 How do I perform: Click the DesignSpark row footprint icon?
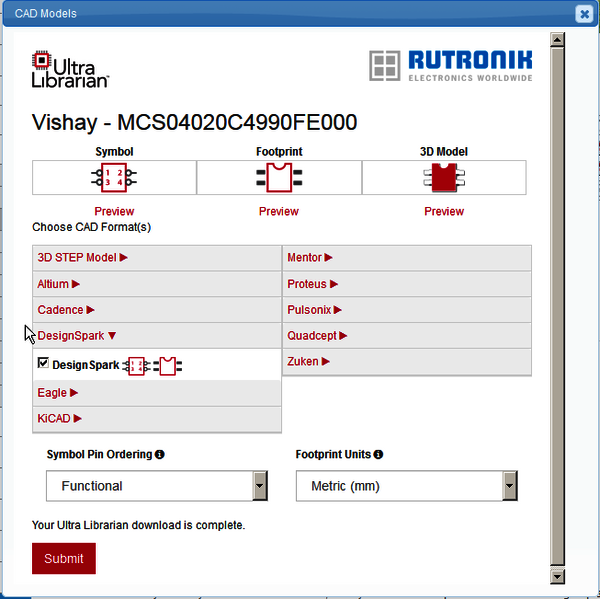(168, 366)
